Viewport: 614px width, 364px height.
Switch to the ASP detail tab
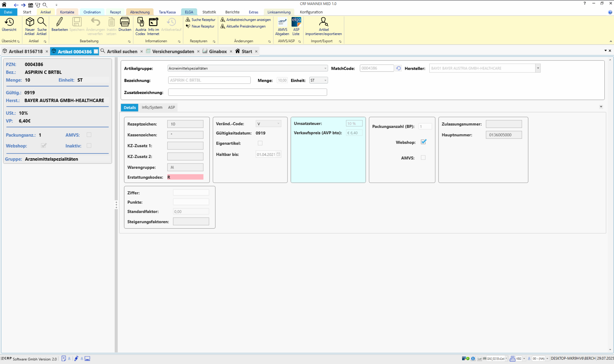(x=171, y=107)
